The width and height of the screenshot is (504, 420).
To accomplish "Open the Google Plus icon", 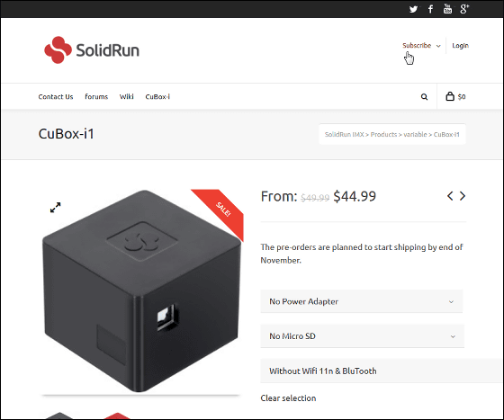I will point(464,9).
